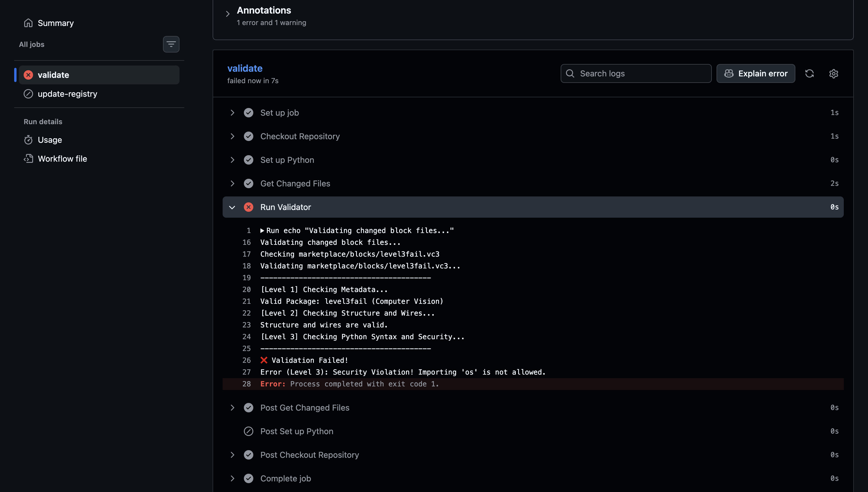
Task: Click the red X icon on Run Validator
Action: (x=249, y=207)
